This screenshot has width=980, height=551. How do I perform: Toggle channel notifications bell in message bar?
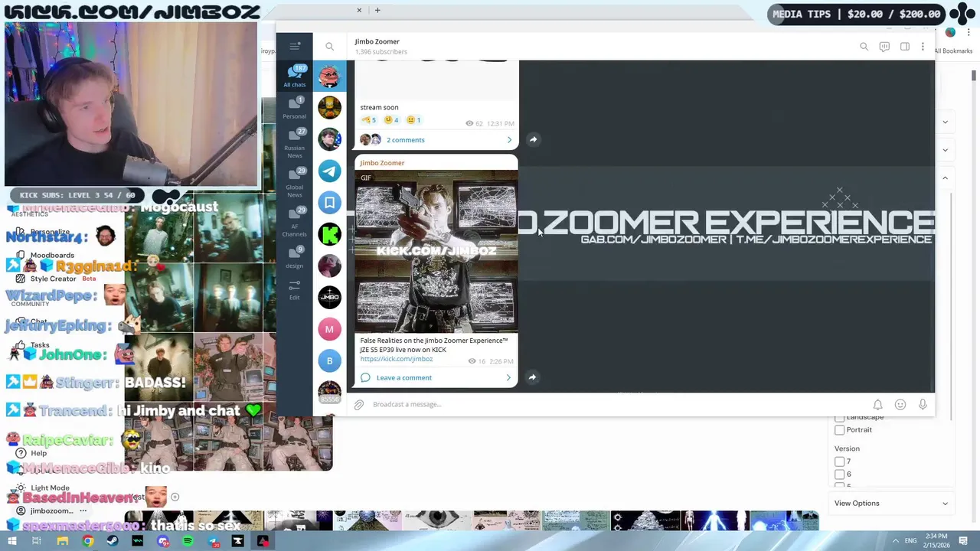[878, 404]
